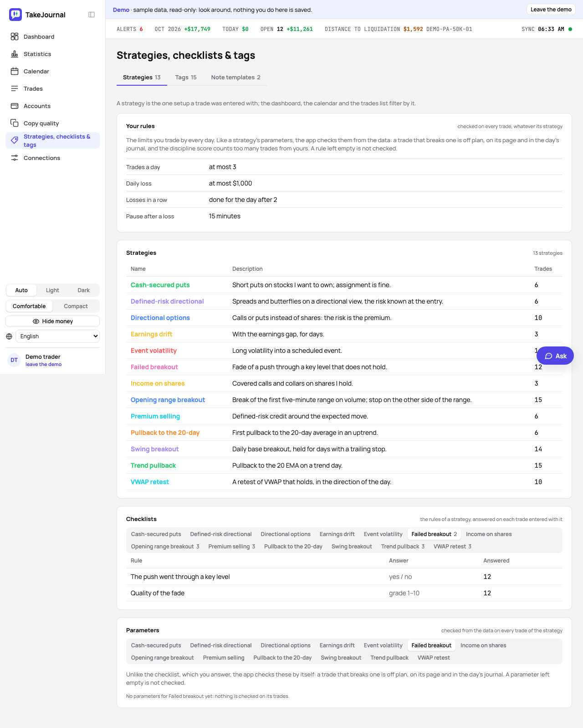Show Opening range breakout checklist
This screenshot has width=583, height=728.
(x=165, y=547)
